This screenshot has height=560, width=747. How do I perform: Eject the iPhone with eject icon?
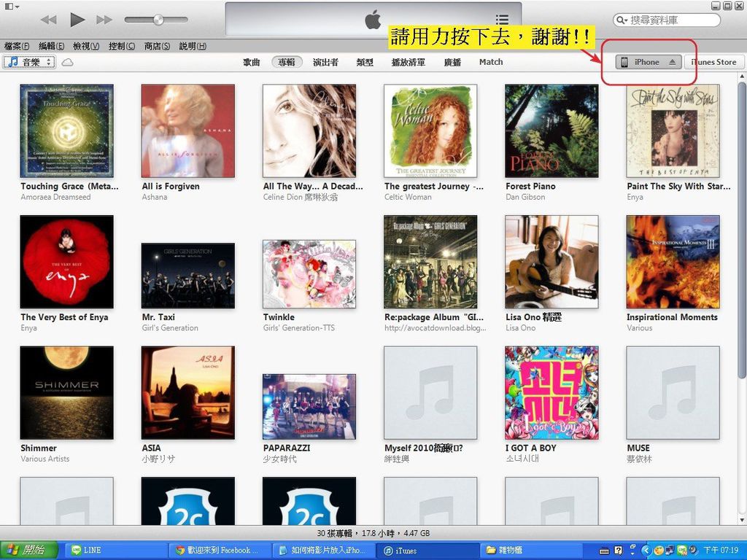(x=672, y=62)
